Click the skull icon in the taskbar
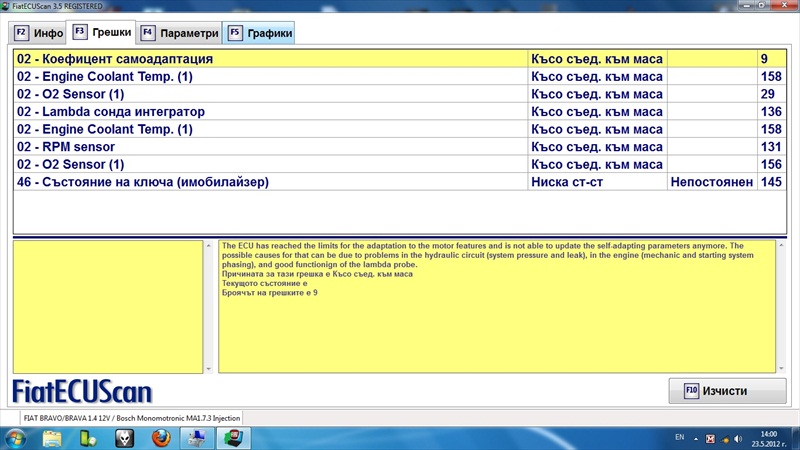The height and width of the screenshot is (450, 800). pyautogui.click(x=125, y=437)
